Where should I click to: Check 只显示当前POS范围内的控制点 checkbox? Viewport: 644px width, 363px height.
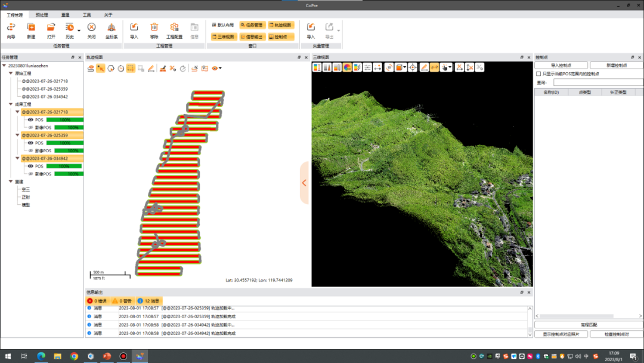pos(538,74)
